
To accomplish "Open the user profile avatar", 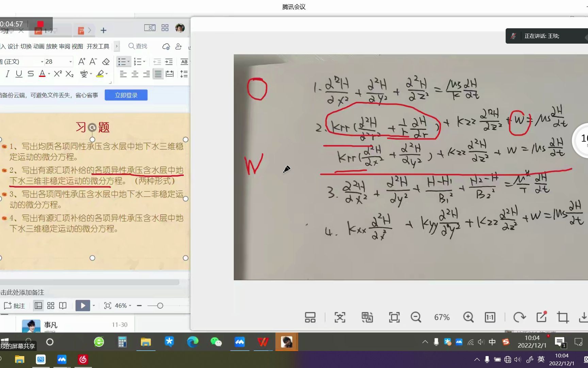I will tap(180, 28).
